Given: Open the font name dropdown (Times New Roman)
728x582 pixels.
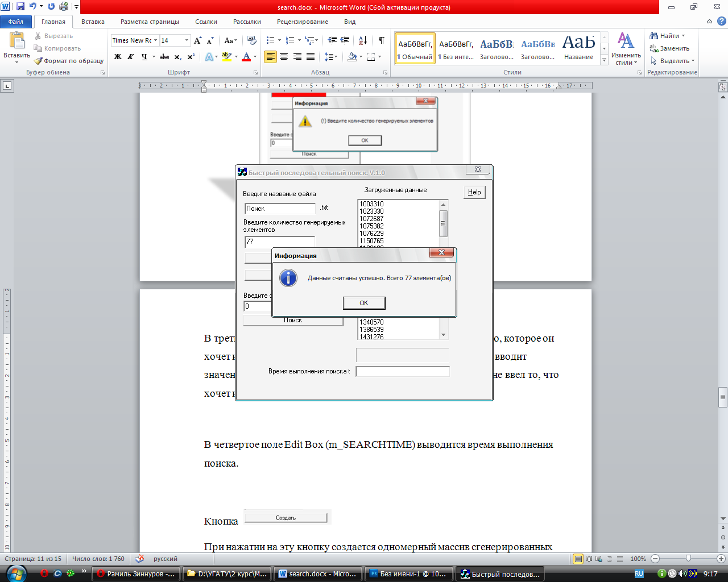Looking at the screenshot, I should (x=155, y=40).
